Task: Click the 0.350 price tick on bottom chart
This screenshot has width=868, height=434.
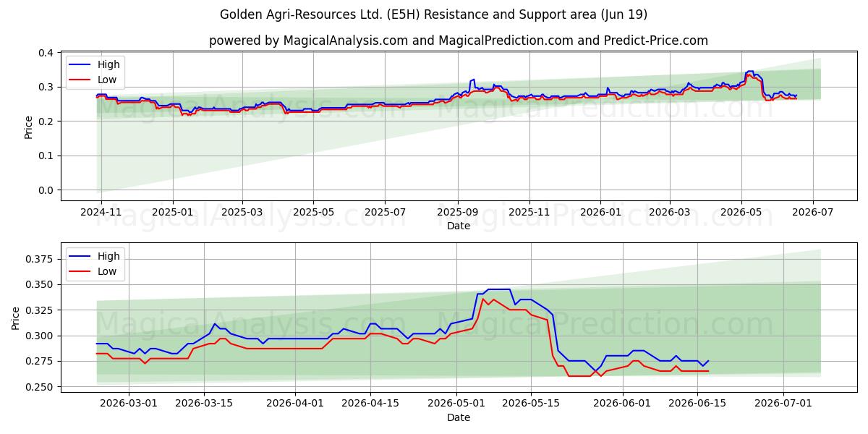Action: tap(40, 284)
